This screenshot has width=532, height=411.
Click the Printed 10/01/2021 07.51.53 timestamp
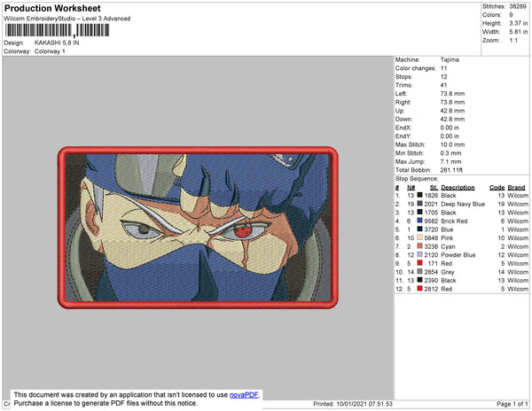353,404
